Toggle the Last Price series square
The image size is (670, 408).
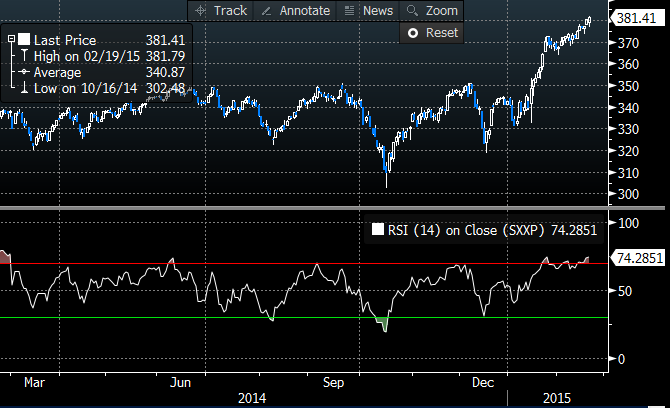click(24, 38)
